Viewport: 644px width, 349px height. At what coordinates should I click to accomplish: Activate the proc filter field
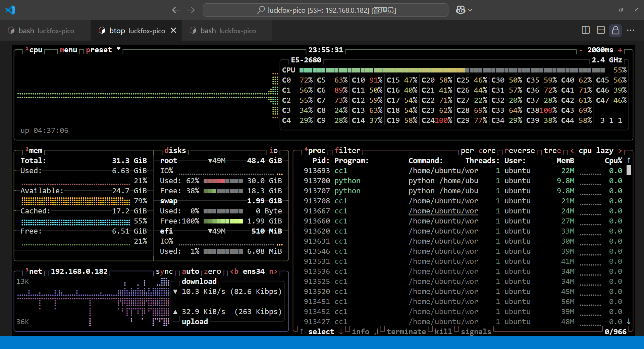click(x=347, y=151)
